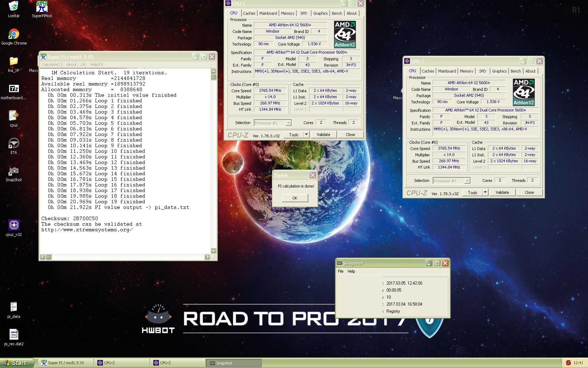Viewport: 588px width, 368px height.
Task: Open the Calculate menu in Super PI
Action: click(52, 64)
